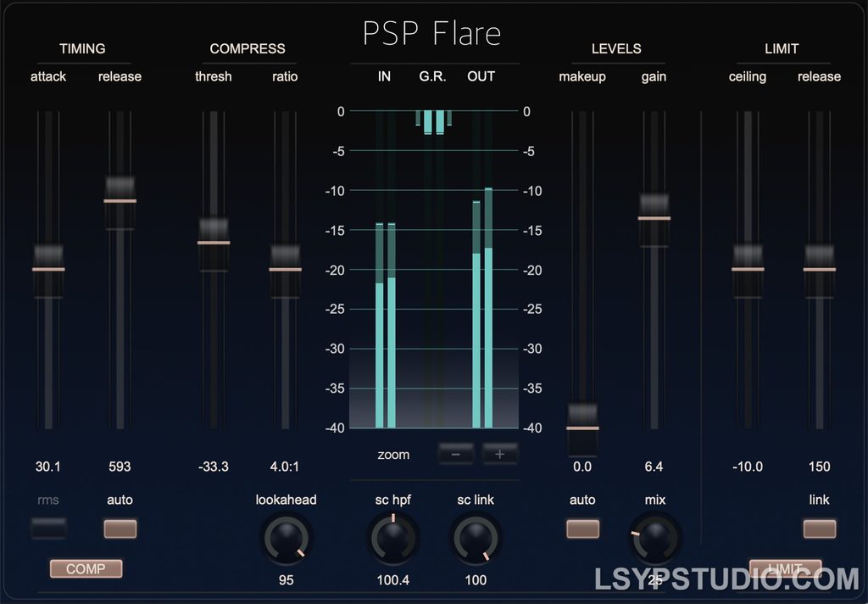868x604 pixels.
Task: Click the G.R. gain reduction meter
Action: [x=433, y=269]
